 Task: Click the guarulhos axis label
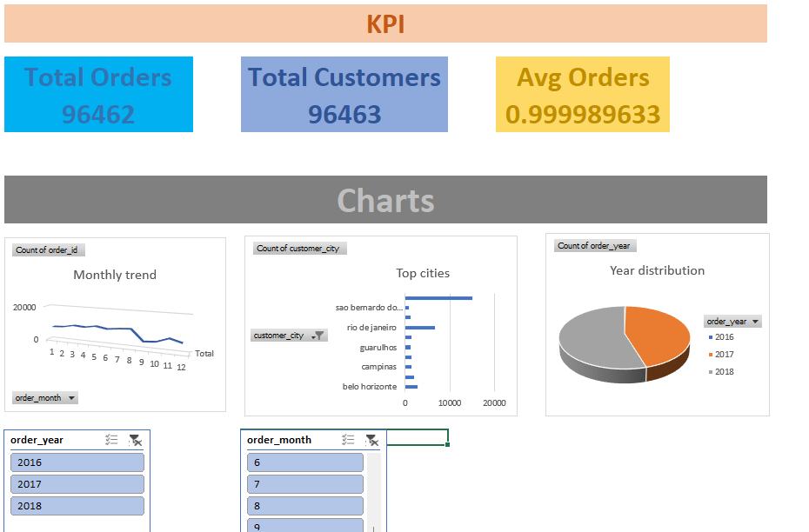coord(378,348)
